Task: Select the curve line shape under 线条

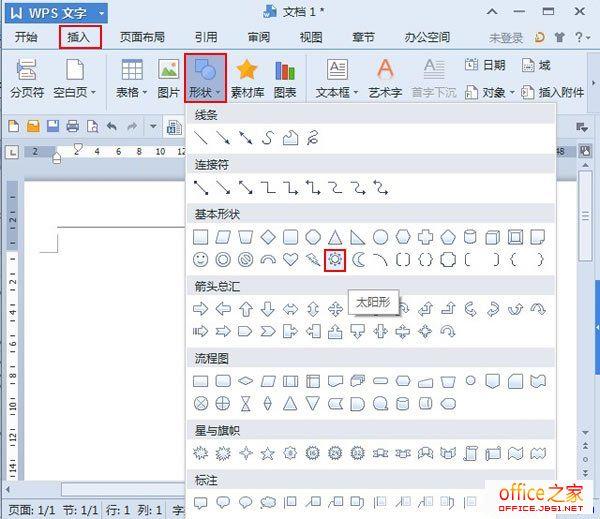Action: point(268,138)
